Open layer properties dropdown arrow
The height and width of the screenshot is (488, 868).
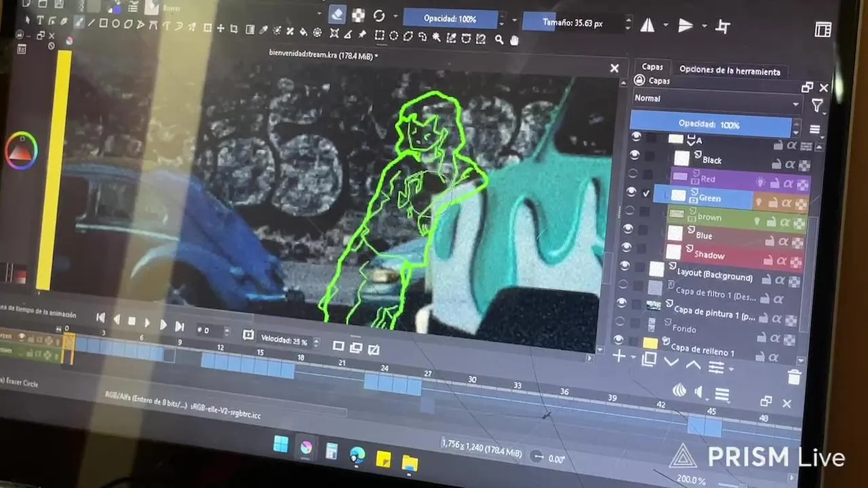pyautogui.click(x=731, y=369)
